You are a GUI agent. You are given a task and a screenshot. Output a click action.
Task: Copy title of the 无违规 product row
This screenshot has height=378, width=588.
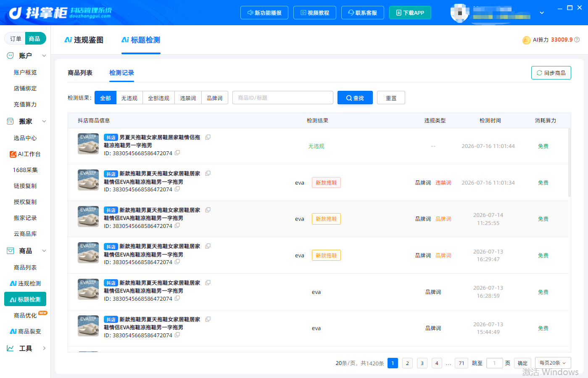click(208, 137)
